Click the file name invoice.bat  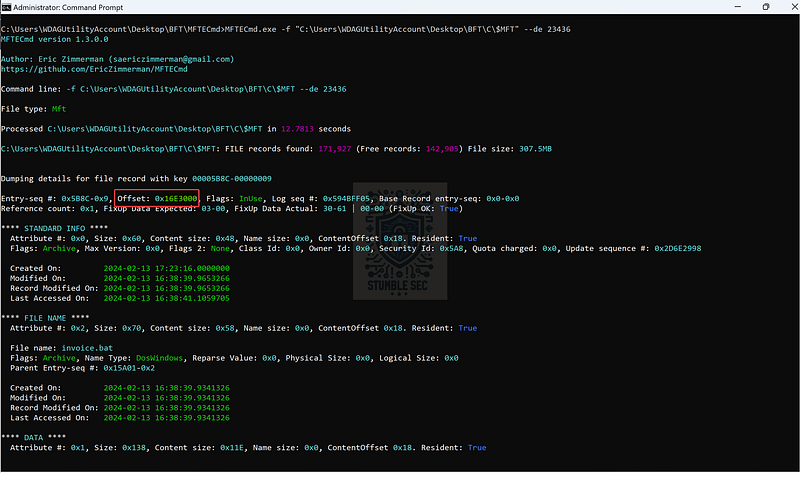tap(87, 348)
